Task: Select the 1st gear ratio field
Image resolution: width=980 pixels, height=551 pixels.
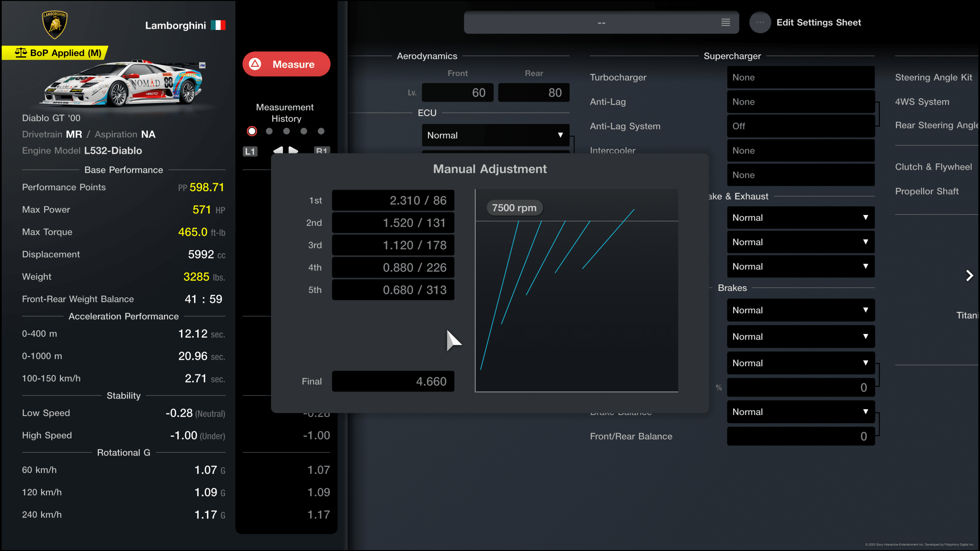Action: pos(393,201)
